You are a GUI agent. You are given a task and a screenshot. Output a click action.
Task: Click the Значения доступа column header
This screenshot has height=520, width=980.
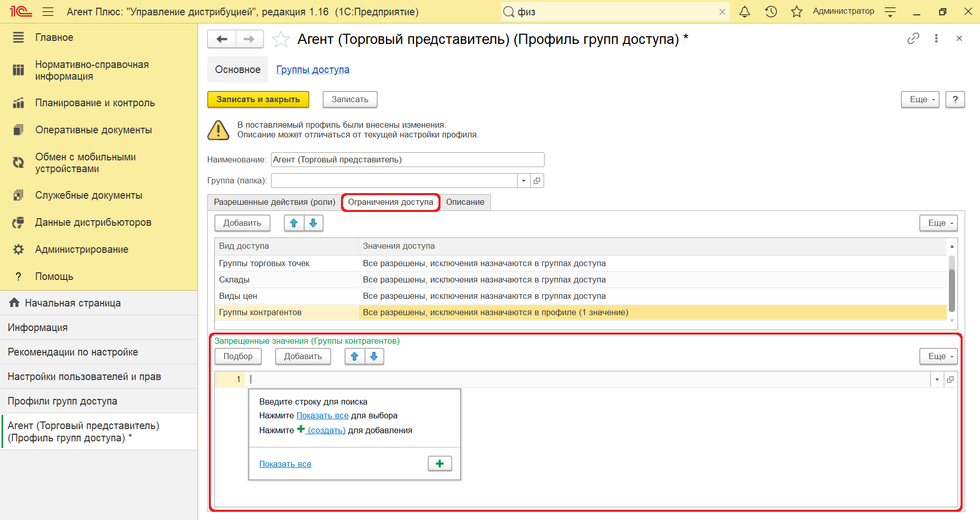pyautogui.click(x=653, y=246)
